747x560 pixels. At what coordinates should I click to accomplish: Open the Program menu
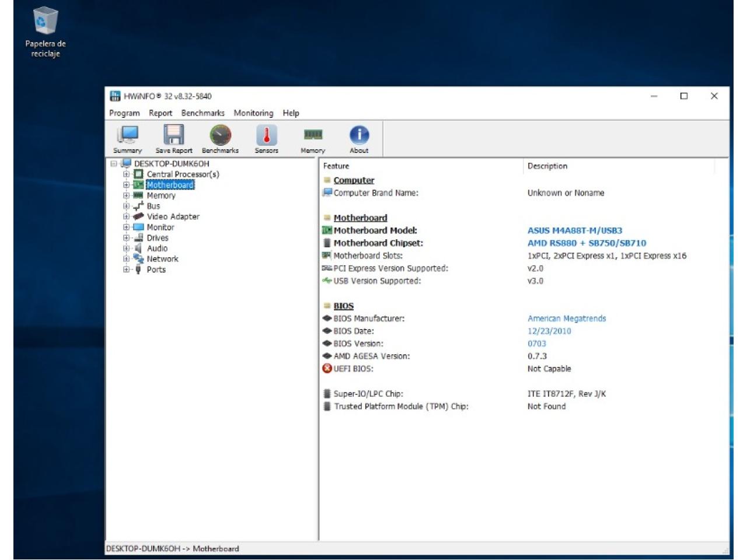point(124,113)
